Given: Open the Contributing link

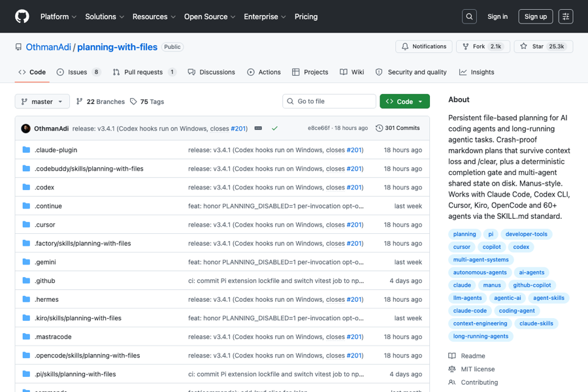Looking at the screenshot, I should tap(473, 382).
